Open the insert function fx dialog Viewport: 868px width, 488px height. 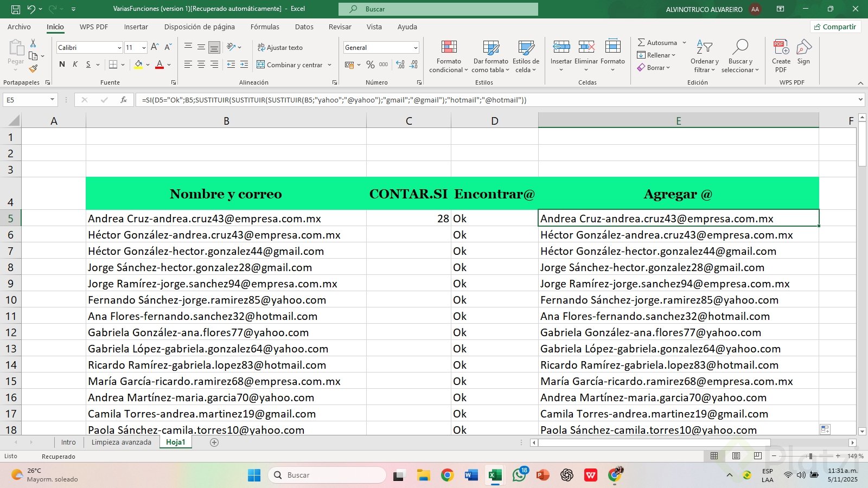point(124,100)
